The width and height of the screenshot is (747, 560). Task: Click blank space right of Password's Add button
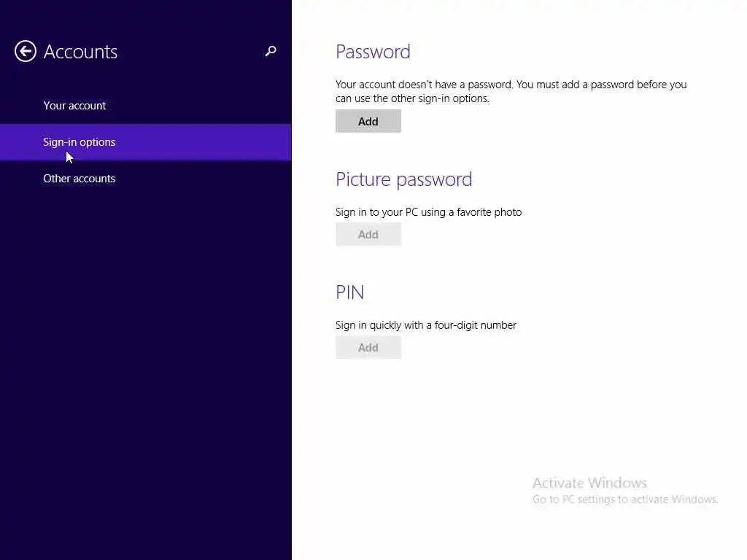tap(548, 122)
